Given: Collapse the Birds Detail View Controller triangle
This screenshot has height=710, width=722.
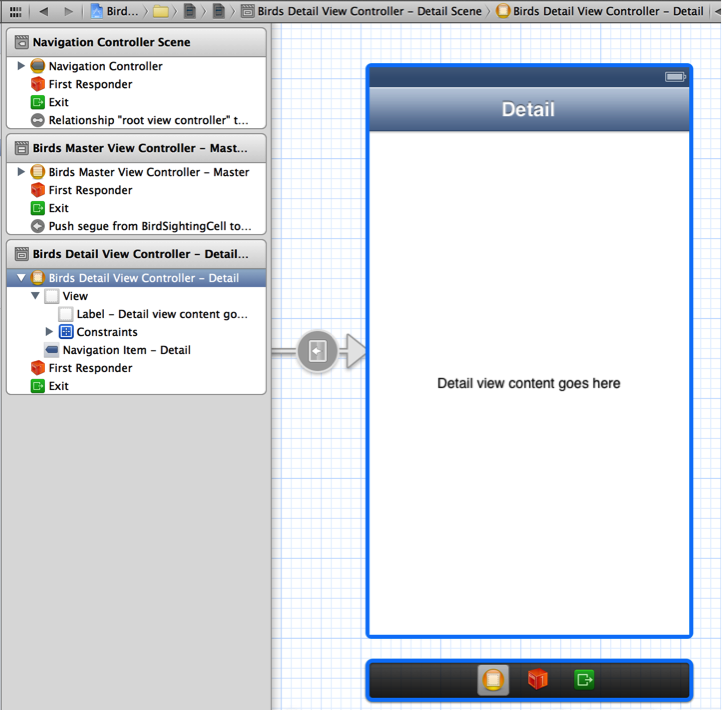Looking at the screenshot, I should point(21,278).
